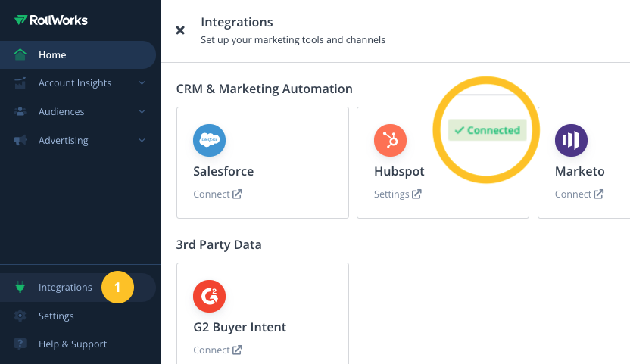Click the external-link icon beside G2 Connect
630x364 pixels.
click(237, 350)
